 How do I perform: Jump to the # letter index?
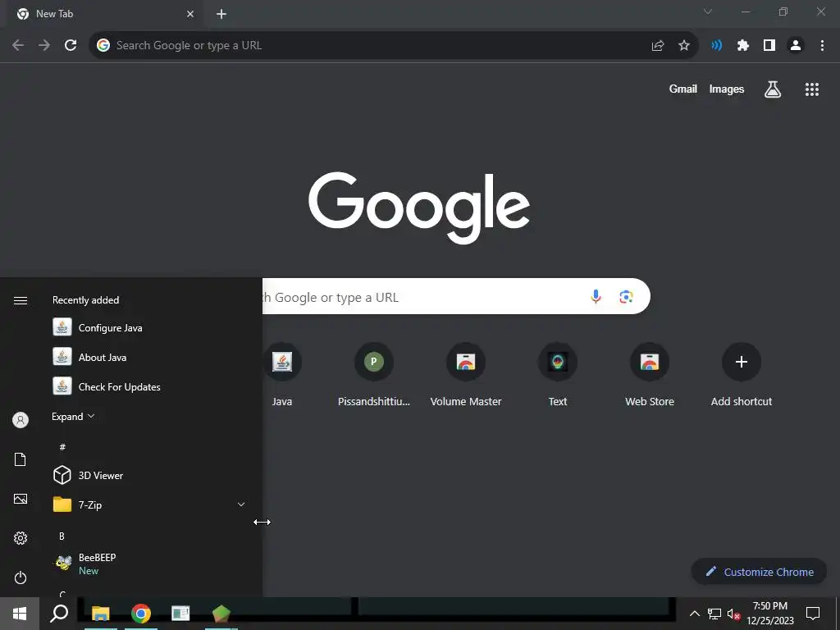(x=62, y=447)
